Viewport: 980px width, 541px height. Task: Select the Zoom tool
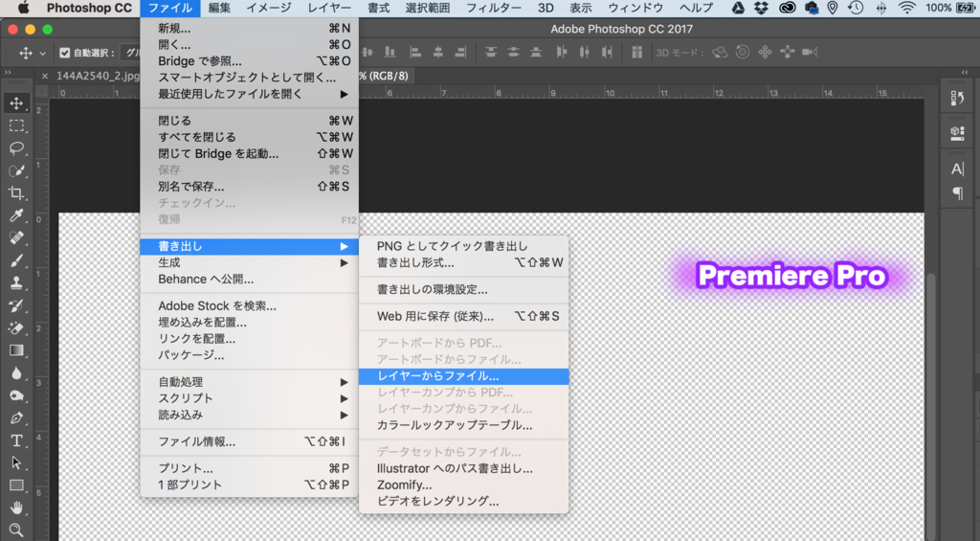pos(17,530)
